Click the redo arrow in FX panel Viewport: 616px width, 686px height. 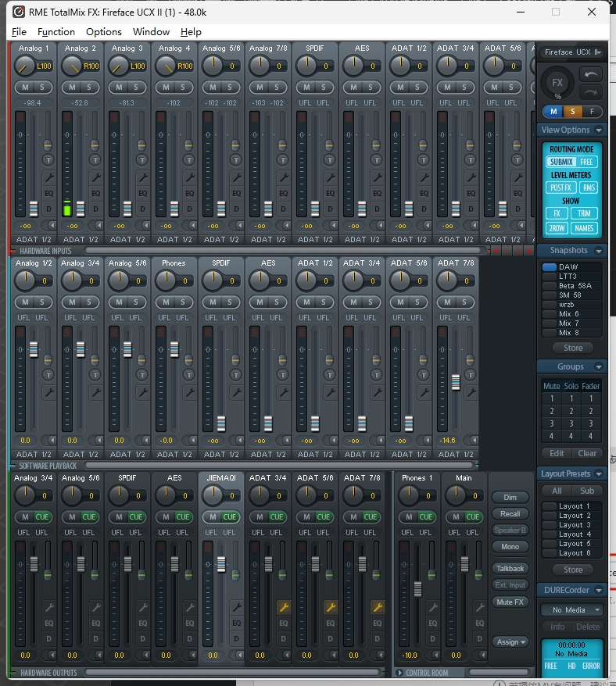click(591, 92)
